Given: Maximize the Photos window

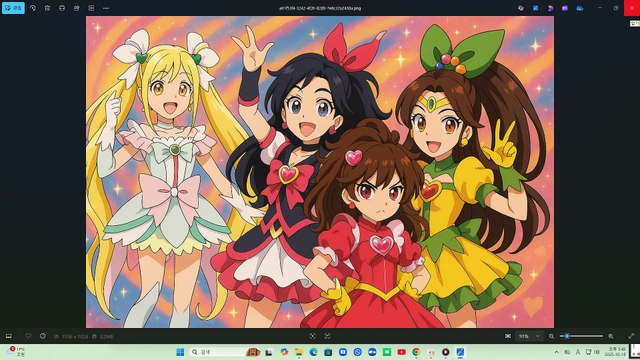Looking at the screenshot, I should click(616, 8).
